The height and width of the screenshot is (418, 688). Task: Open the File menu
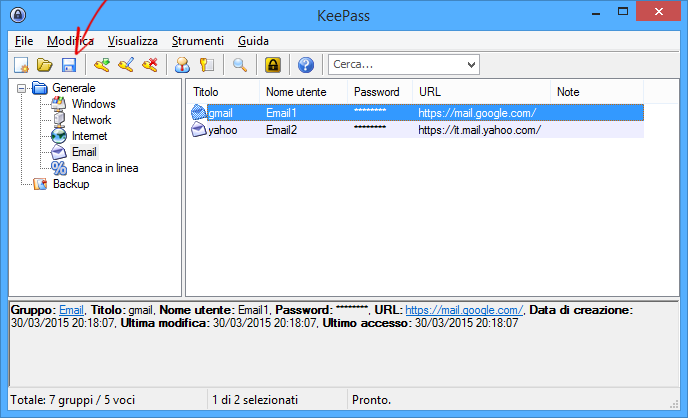pos(24,41)
